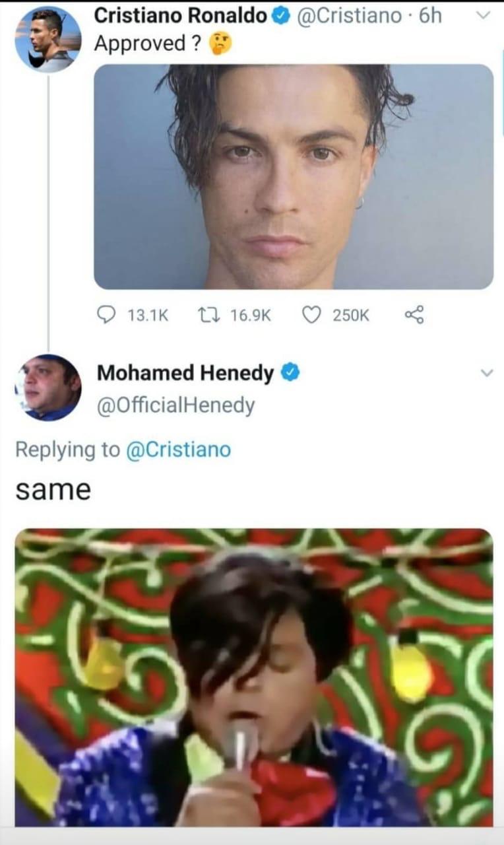
Task: View the 250K likes count
Action: (351, 316)
